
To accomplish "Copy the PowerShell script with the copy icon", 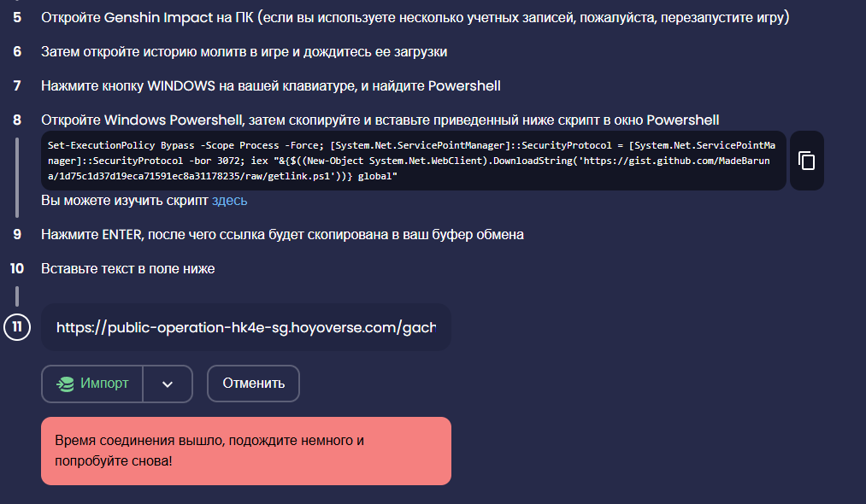I will 806,161.
